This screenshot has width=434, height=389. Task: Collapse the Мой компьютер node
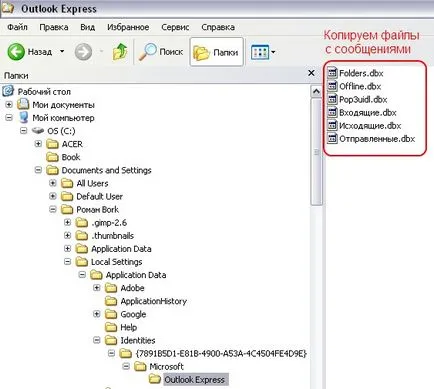(x=9, y=118)
